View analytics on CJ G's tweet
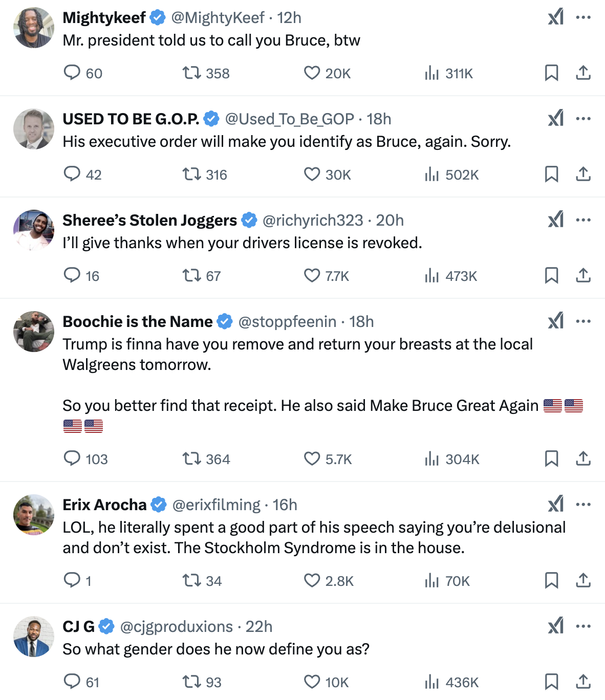 (x=431, y=682)
